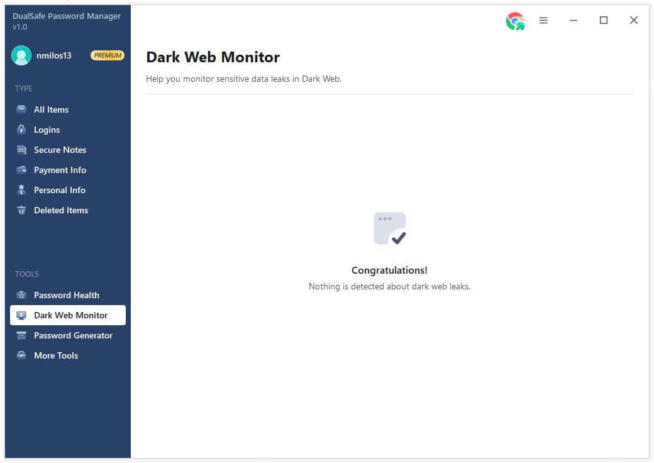Click the DualSafe Password Manager v1.0 title
The image size is (654, 463).
(x=66, y=21)
